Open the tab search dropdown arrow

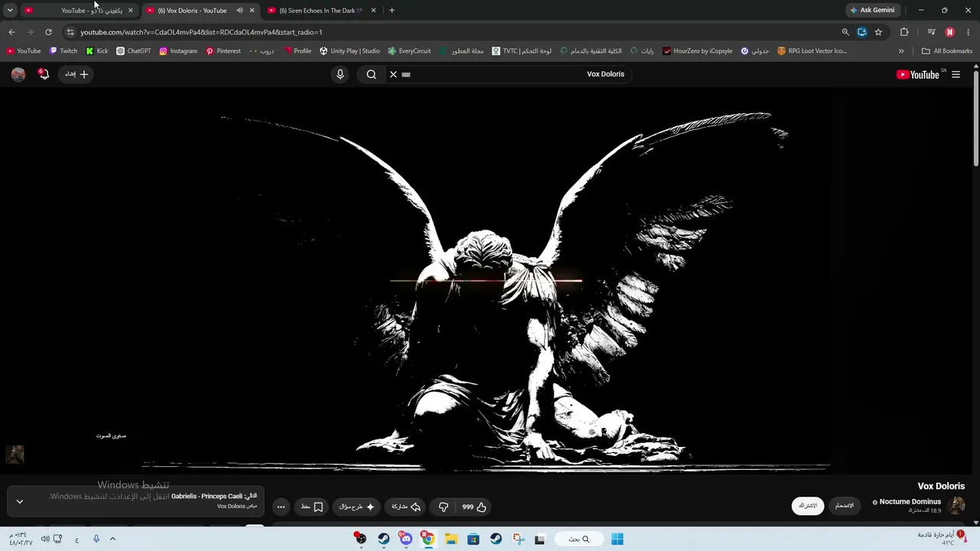[x=10, y=11]
